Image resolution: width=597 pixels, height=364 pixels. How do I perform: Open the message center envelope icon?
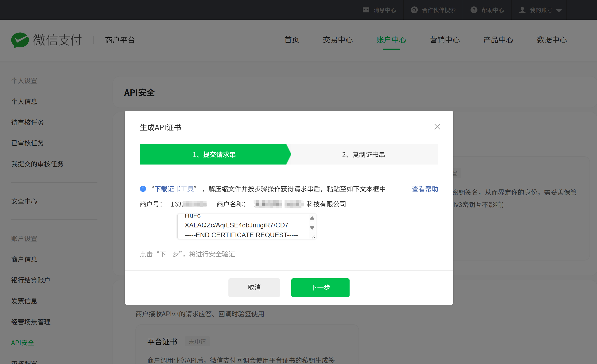click(366, 10)
